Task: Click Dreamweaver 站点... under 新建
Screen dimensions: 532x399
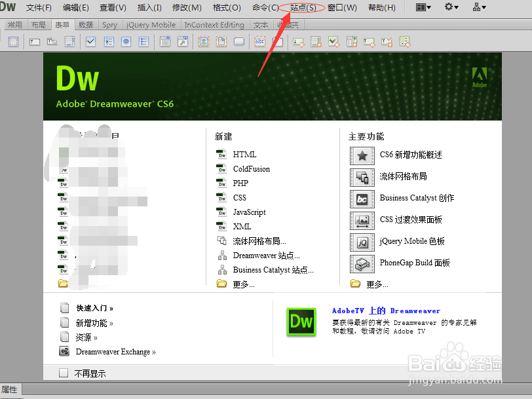Action: [x=267, y=256]
